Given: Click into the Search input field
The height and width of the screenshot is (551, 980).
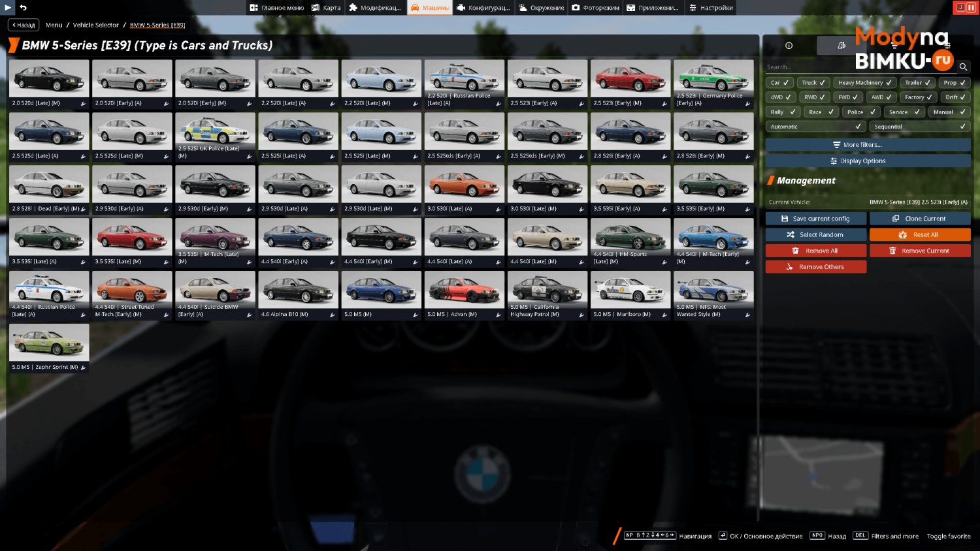Looking at the screenshot, I should point(860,67).
